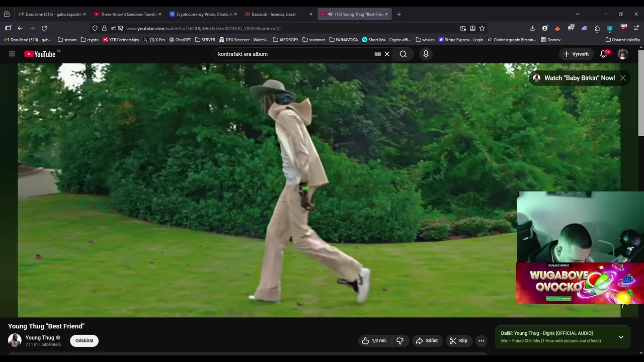The height and width of the screenshot is (362, 644).
Task: Focus the YouTube search input field
Action: (x=294, y=54)
